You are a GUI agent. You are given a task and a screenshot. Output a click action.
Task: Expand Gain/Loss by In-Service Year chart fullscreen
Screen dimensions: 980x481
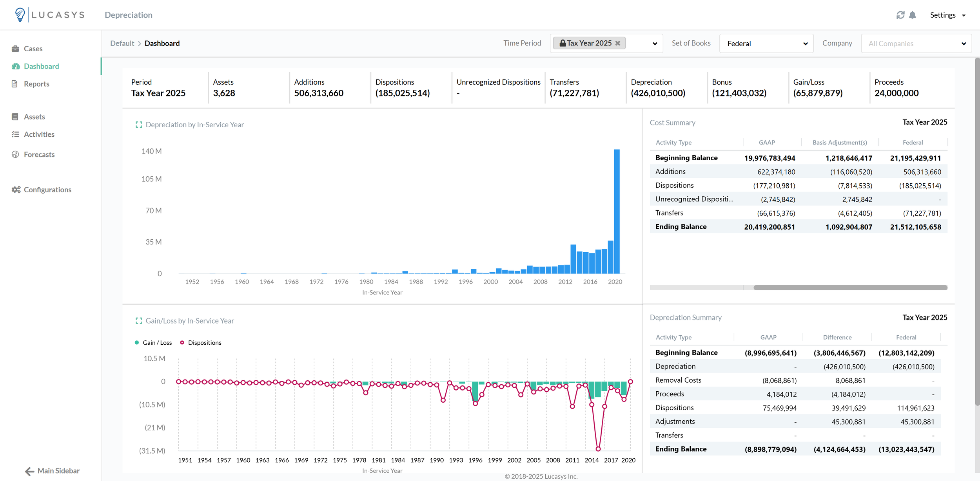(x=139, y=321)
